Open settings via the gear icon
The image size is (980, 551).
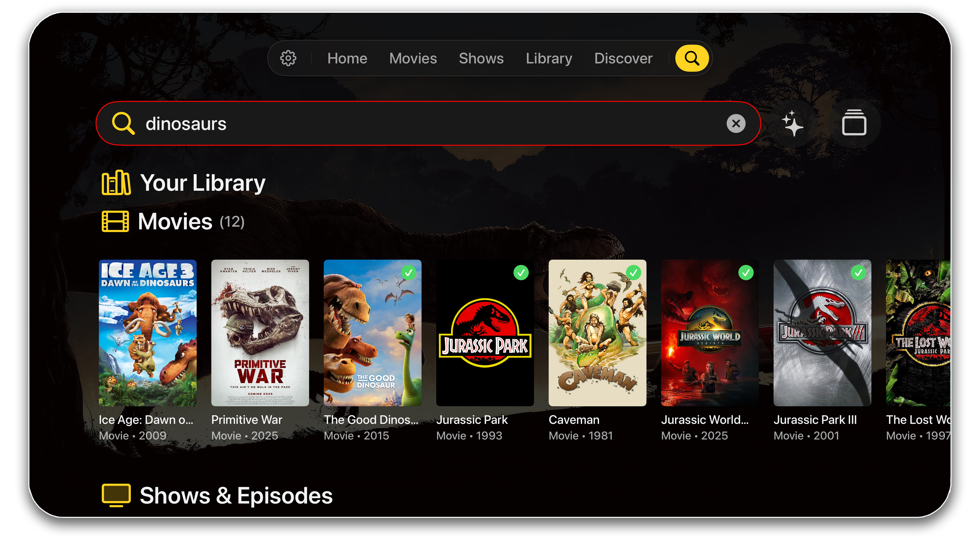288,58
